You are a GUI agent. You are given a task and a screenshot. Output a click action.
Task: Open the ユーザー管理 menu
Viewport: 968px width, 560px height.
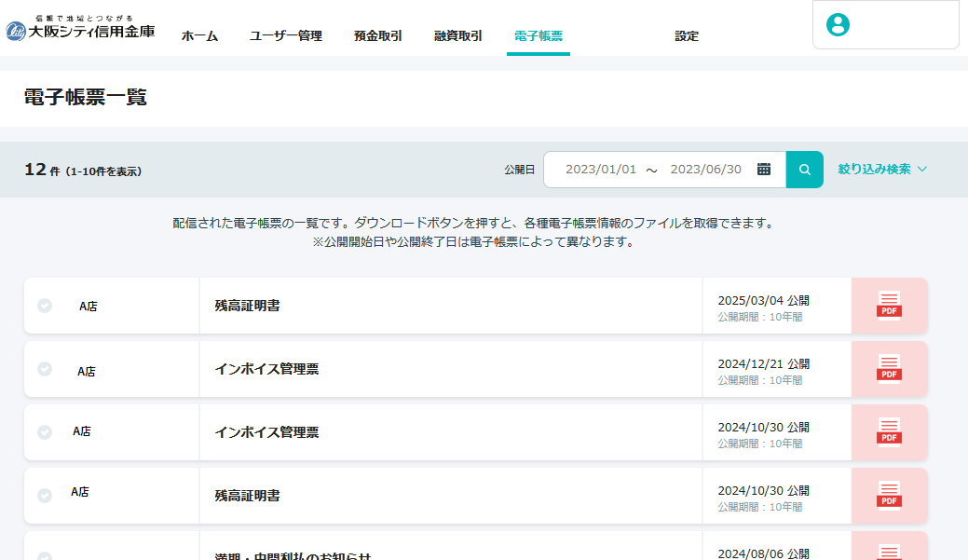(x=286, y=36)
